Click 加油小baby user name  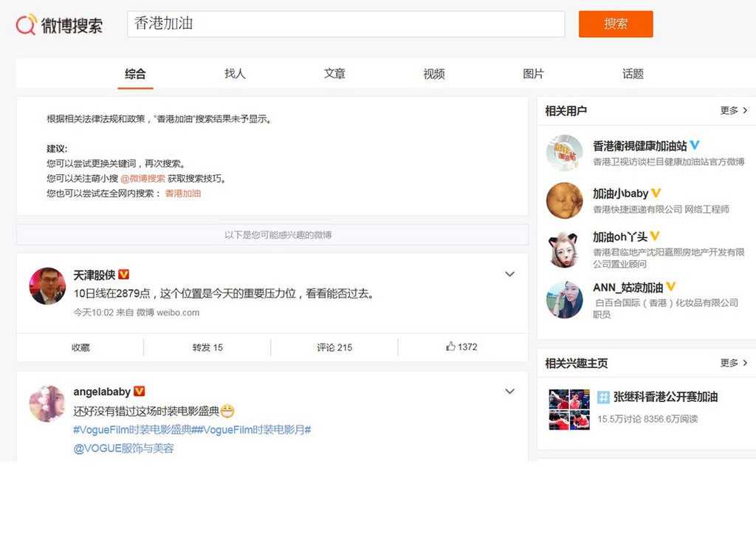pyautogui.click(x=620, y=194)
